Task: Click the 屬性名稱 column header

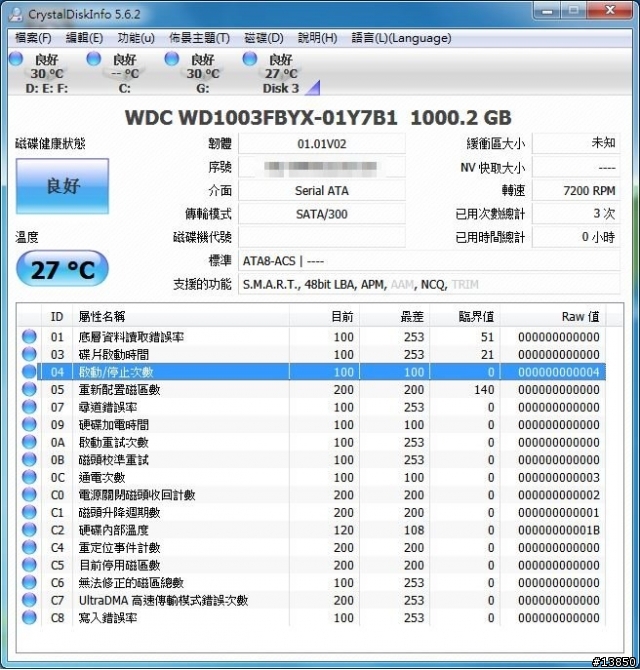Action: click(x=181, y=317)
